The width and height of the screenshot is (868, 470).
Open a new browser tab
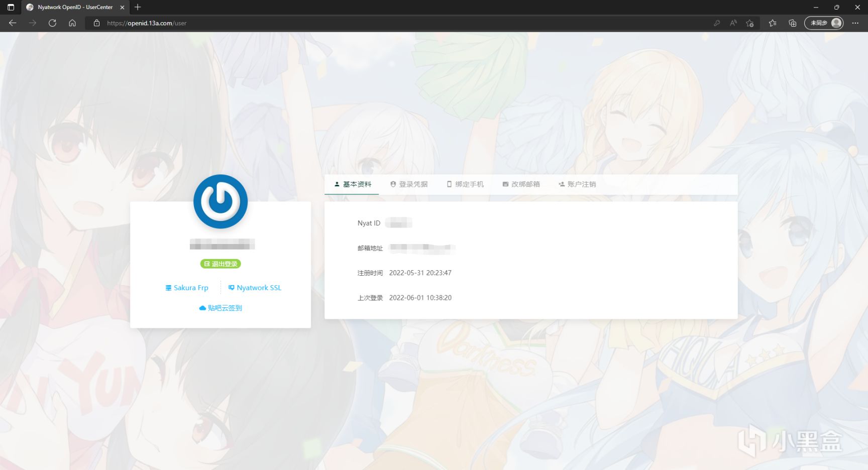138,7
